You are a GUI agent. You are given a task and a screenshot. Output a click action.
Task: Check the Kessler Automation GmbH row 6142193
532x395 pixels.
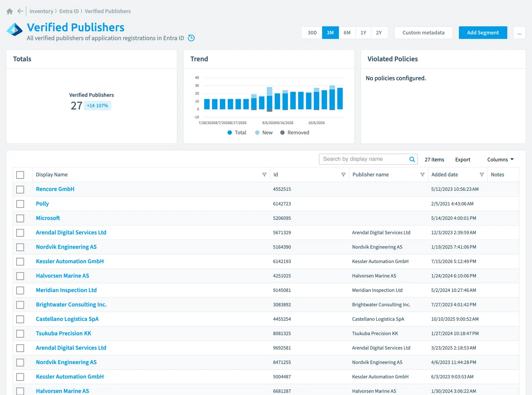20,261
